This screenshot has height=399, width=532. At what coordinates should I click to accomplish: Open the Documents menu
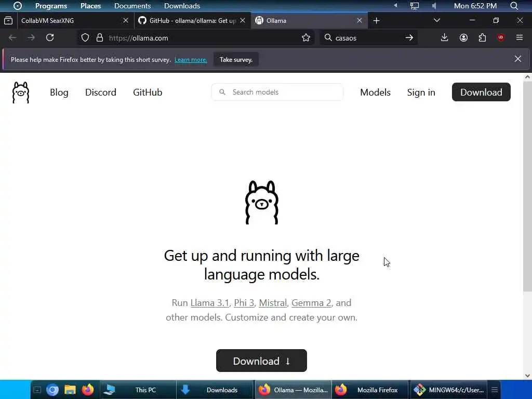point(132,6)
